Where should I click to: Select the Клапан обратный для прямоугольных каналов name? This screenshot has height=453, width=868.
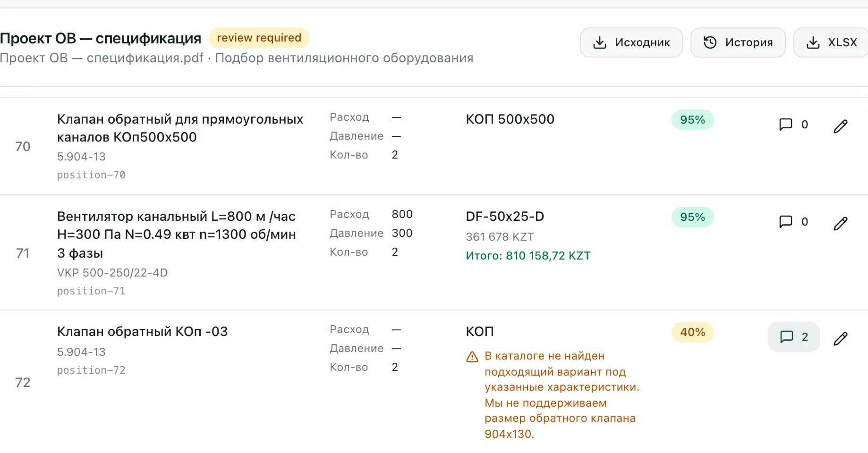[x=180, y=128]
